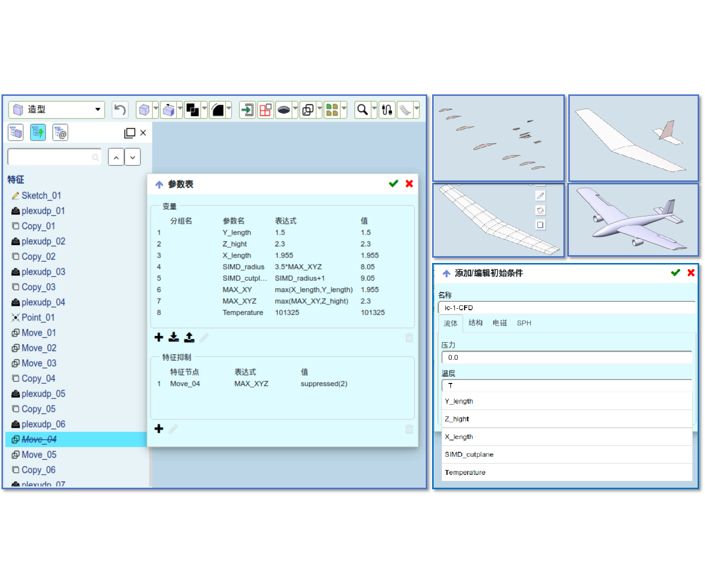Toggle the feature tree cube view button
Screen dimensions: 705x588
pyautogui.click(x=16, y=132)
